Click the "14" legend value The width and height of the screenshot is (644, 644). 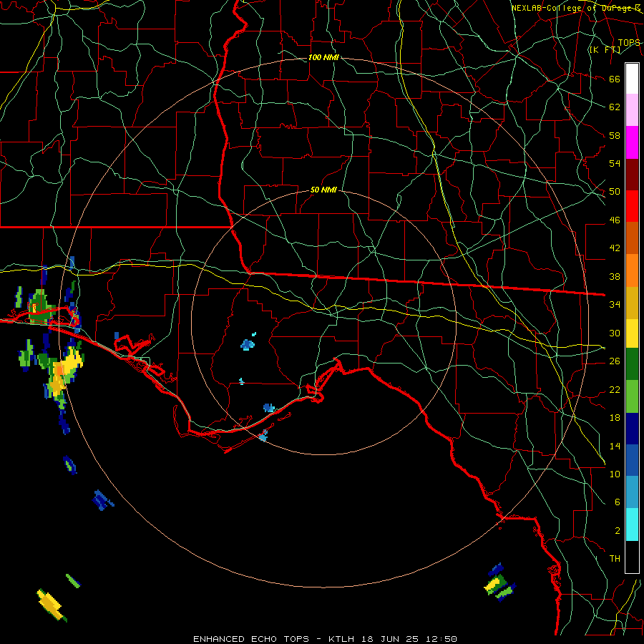pos(615,446)
